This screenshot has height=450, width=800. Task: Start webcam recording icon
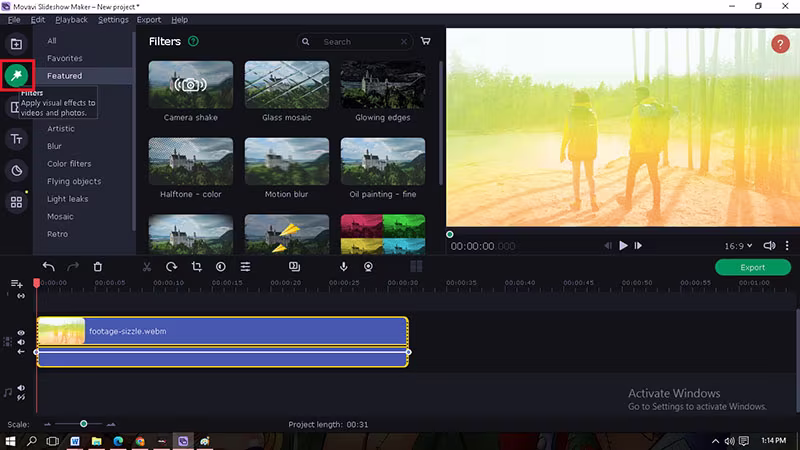tap(368, 266)
